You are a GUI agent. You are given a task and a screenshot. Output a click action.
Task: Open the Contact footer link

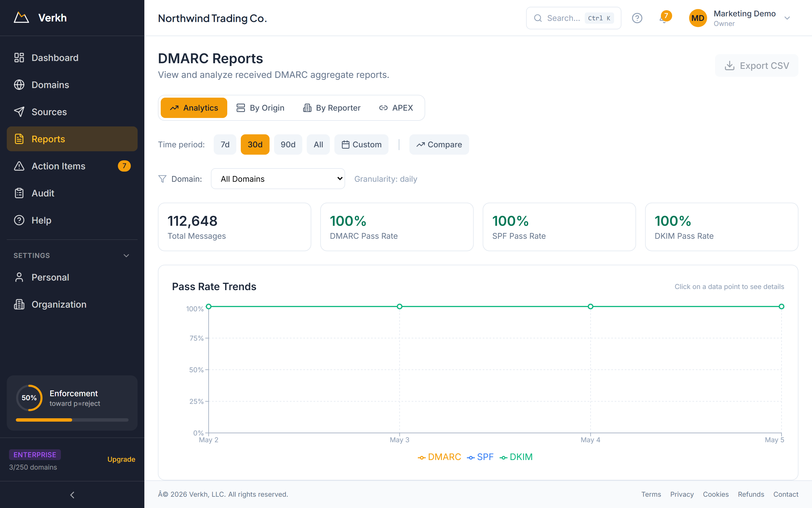786,494
